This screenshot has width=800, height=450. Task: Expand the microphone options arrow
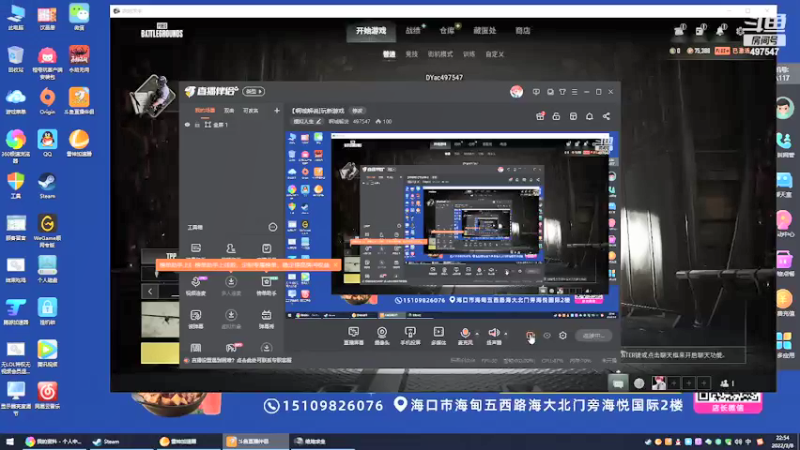click(x=477, y=334)
